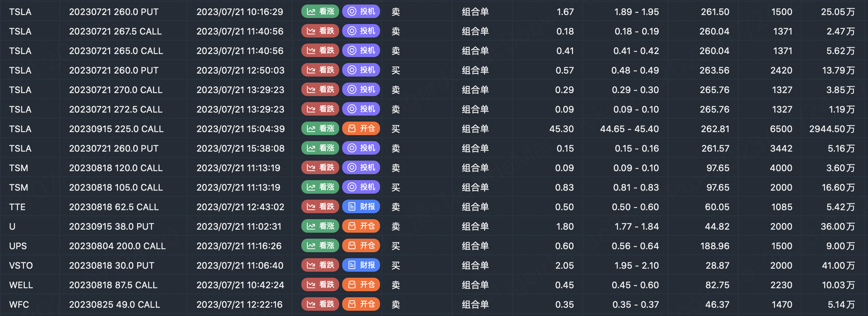Click contract '20230825 49.0 CALL'
Screen dimensions: 868x316
[x=115, y=304]
